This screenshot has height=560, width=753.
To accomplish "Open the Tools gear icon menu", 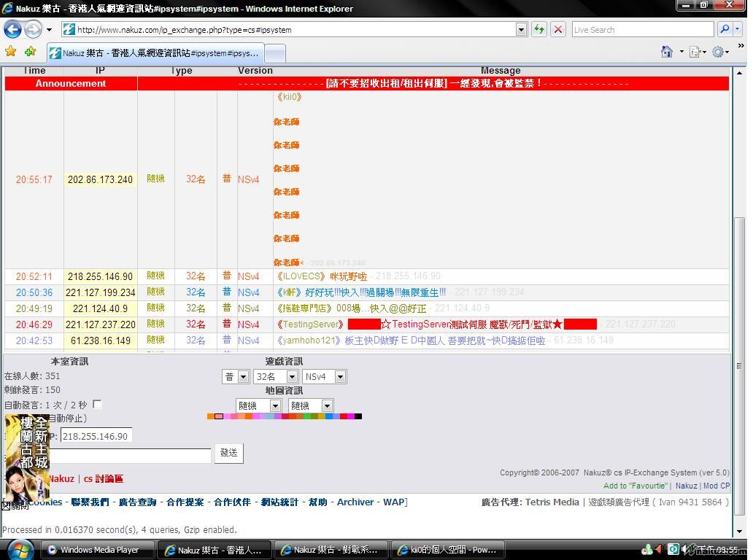I will click(x=718, y=52).
